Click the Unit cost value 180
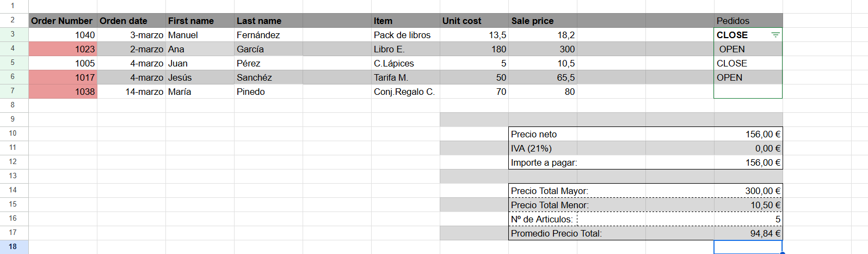The width and height of the screenshot is (868, 254). pos(474,49)
